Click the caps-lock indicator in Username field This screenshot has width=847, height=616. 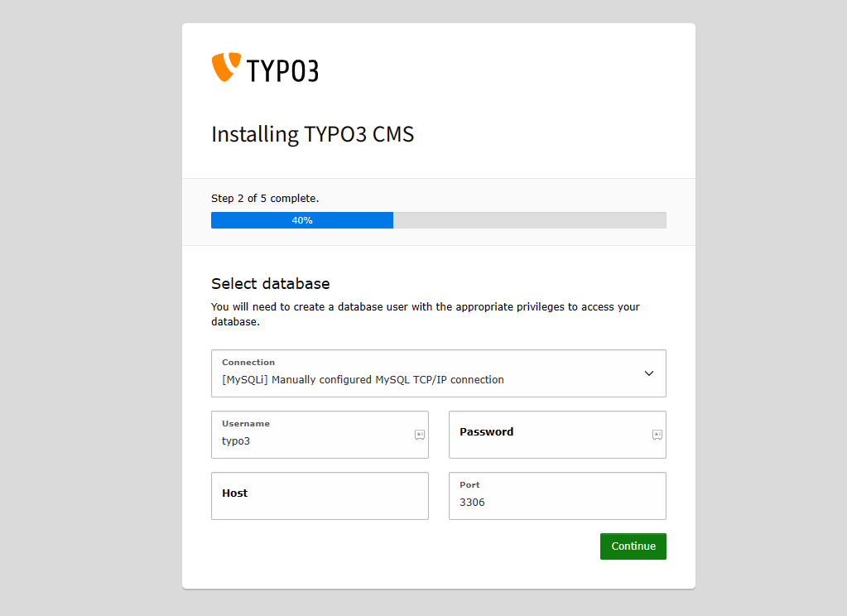tap(420, 434)
